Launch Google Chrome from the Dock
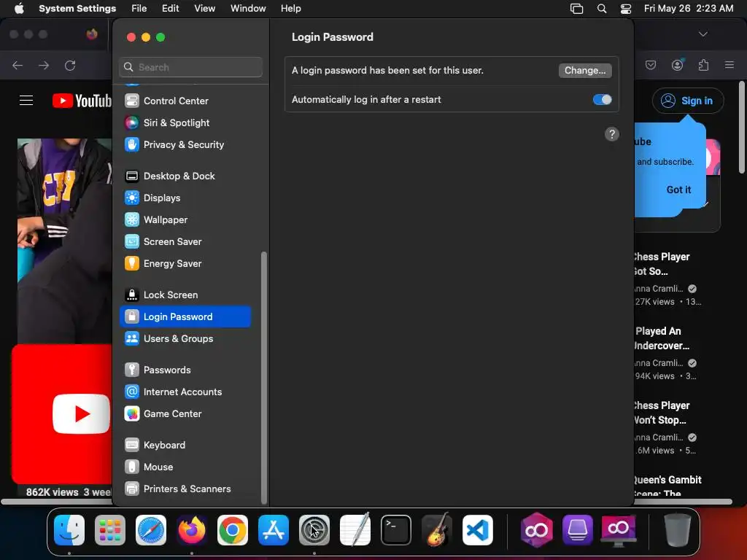The height and width of the screenshot is (560, 747). click(x=233, y=530)
